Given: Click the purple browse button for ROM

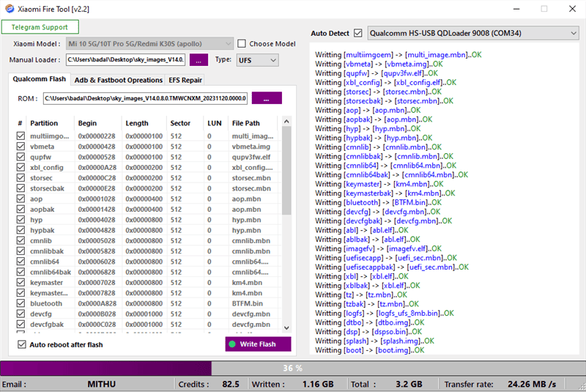Looking at the screenshot, I should click(x=266, y=98).
